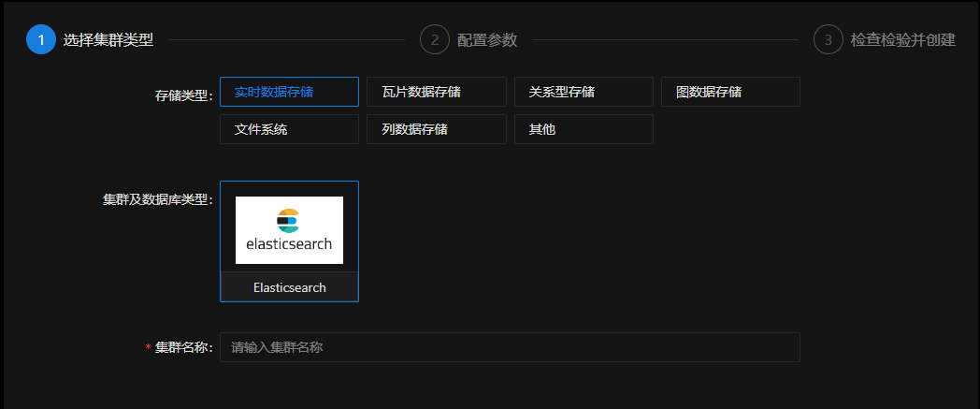980x409 pixels.
Task: Choose 文件系统 storage type
Action: [x=289, y=129]
